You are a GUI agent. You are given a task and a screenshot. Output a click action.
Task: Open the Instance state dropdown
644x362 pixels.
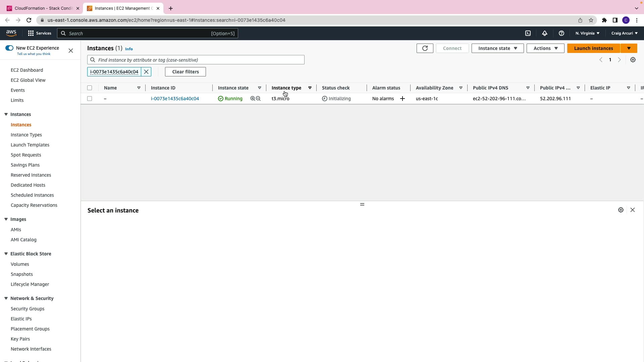point(497,48)
